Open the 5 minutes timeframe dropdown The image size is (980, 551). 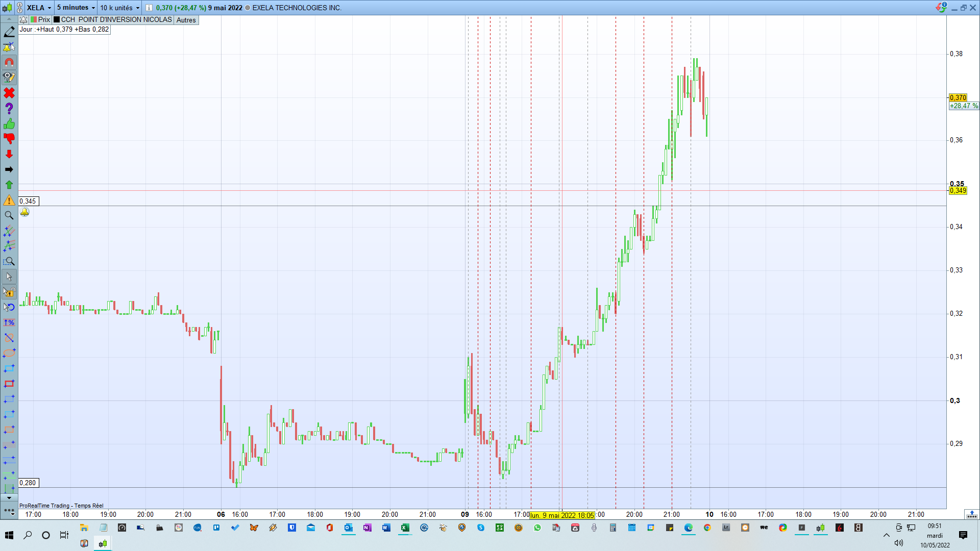(93, 8)
